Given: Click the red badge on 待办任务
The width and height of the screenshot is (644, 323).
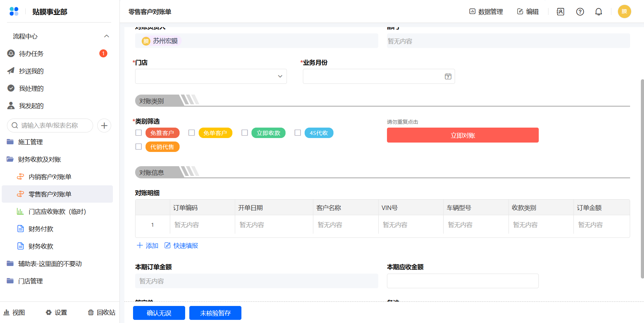Looking at the screenshot, I should click(103, 53).
